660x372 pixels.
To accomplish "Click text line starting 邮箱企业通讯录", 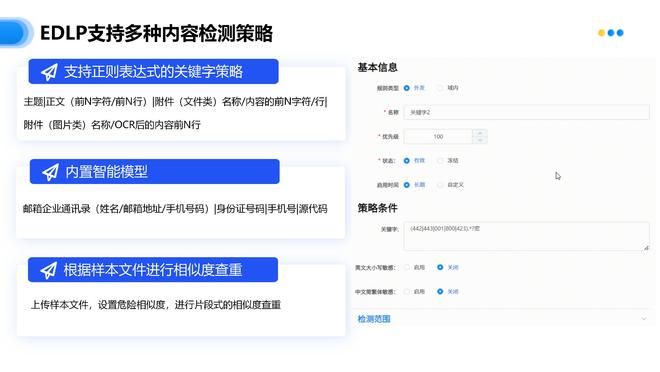I will pos(175,209).
